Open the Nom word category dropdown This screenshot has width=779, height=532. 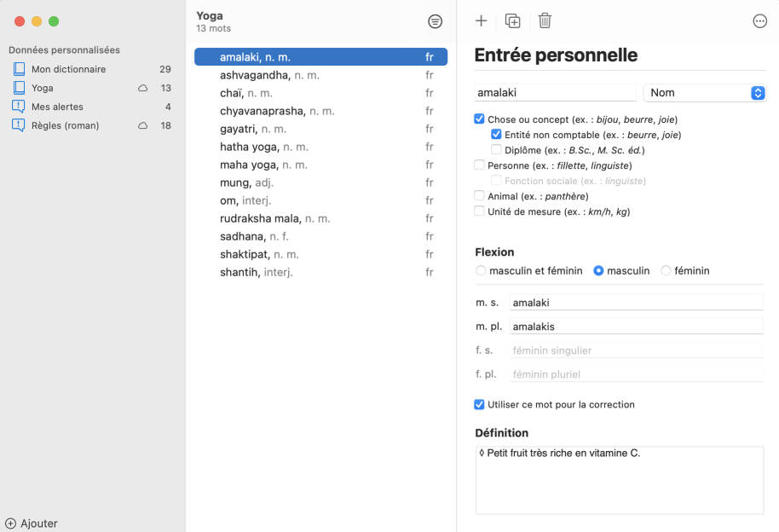[x=705, y=93]
